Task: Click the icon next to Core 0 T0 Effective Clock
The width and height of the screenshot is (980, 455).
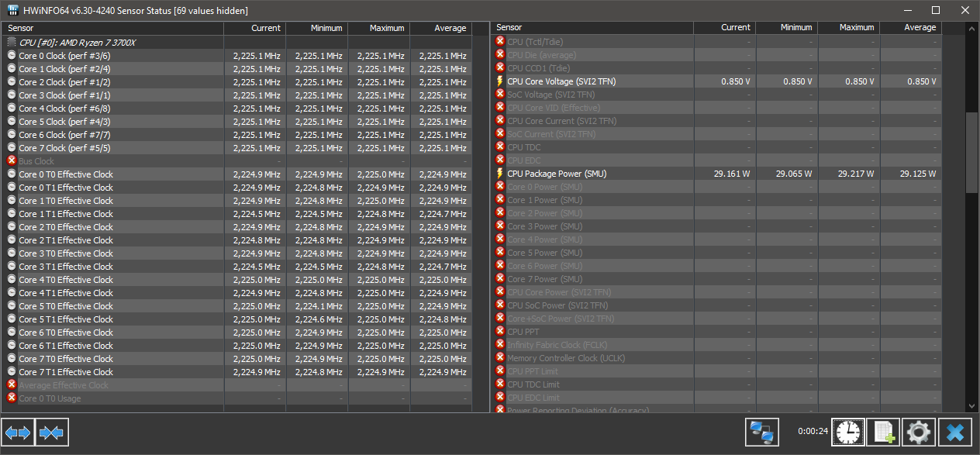Action: tap(12, 174)
